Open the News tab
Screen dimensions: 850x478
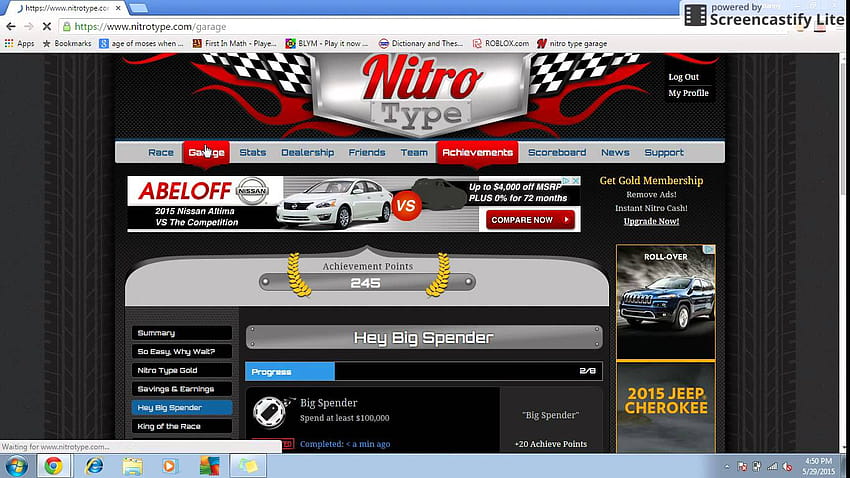(615, 152)
